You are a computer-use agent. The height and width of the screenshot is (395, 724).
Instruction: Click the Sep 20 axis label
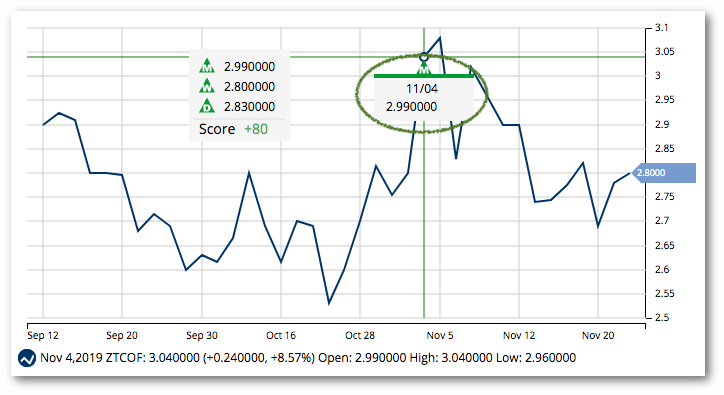click(x=122, y=335)
